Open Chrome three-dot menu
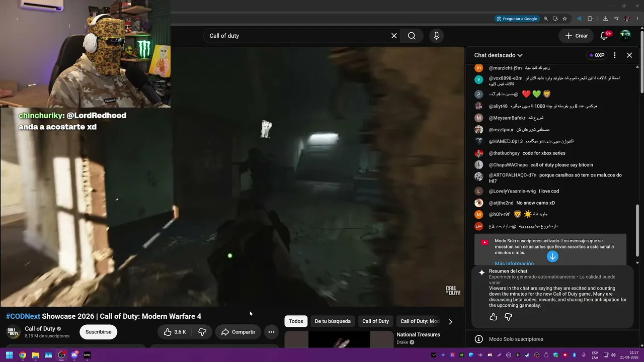 point(637,19)
